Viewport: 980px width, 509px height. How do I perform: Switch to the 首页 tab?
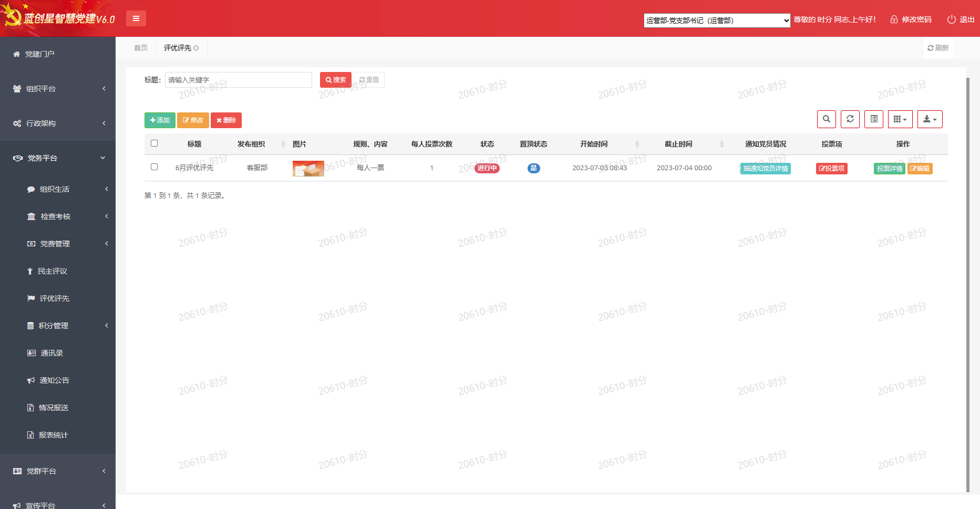pyautogui.click(x=141, y=48)
